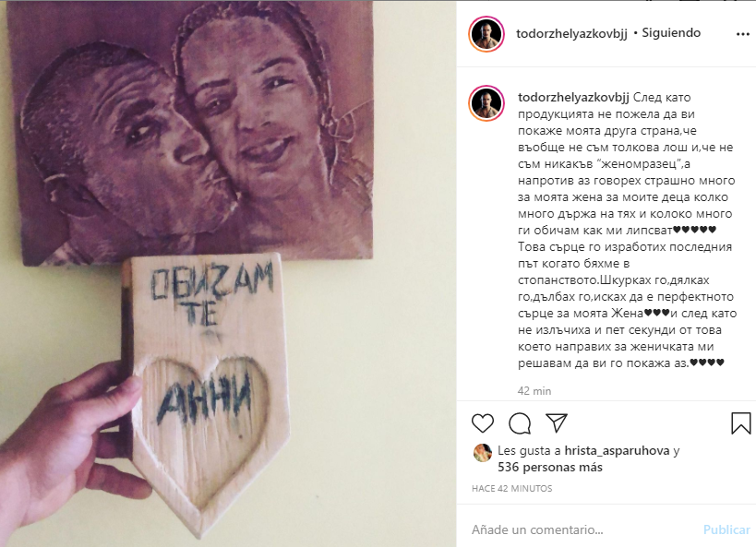Like the post with the heart icon
This screenshot has height=547, width=756.
(482, 423)
